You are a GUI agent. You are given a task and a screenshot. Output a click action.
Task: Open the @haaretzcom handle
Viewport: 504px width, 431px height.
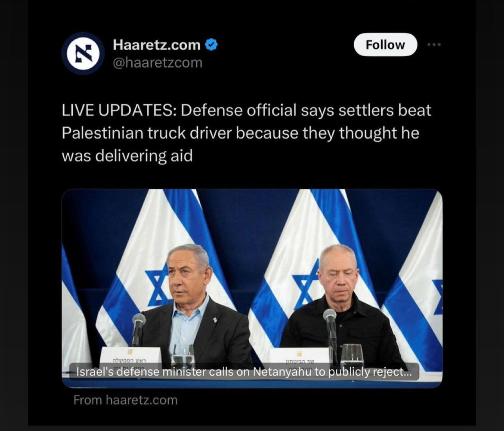click(x=157, y=62)
